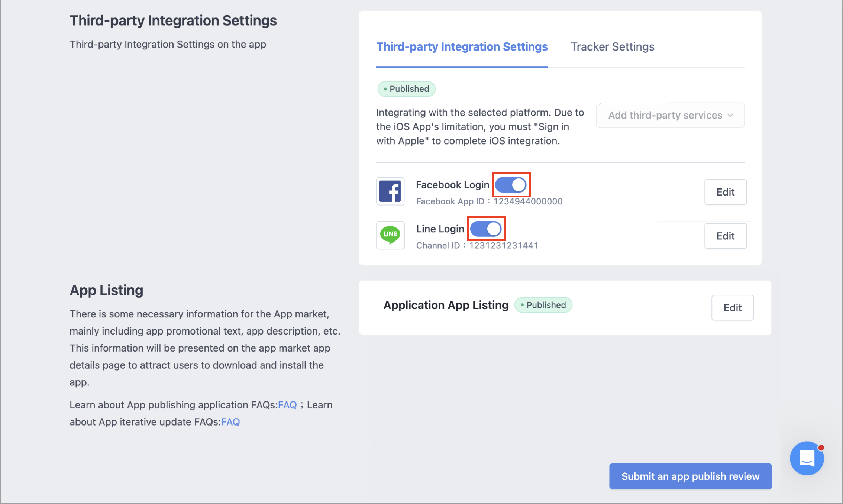The width and height of the screenshot is (843, 504).
Task: Edit the Line Login integration
Action: point(725,236)
